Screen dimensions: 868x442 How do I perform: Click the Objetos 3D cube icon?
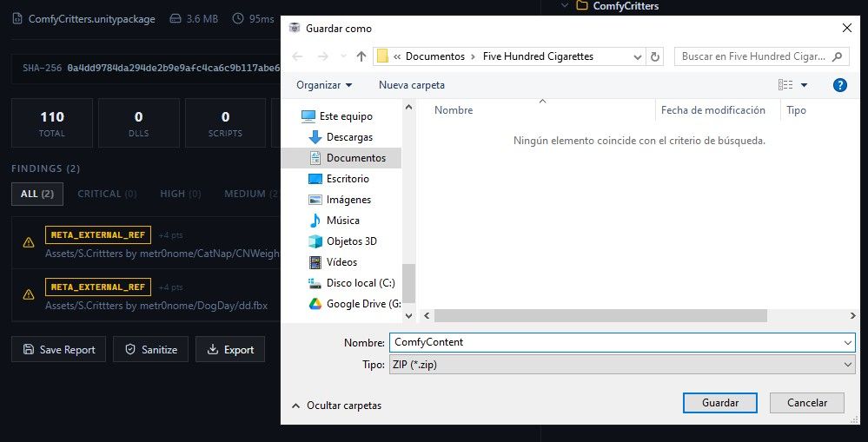315,241
